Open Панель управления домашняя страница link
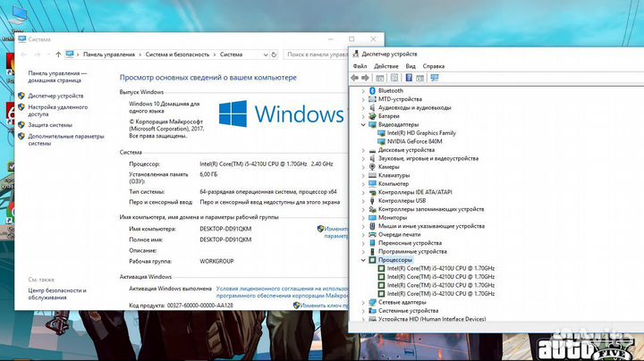The height and width of the screenshot is (361, 644). [x=57, y=77]
